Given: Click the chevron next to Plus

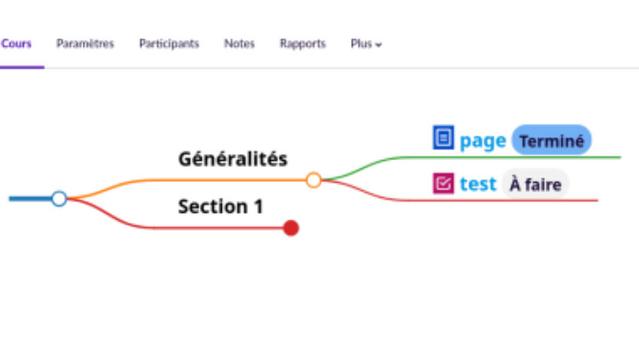Looking at the screenshot, I should [379, 45].
